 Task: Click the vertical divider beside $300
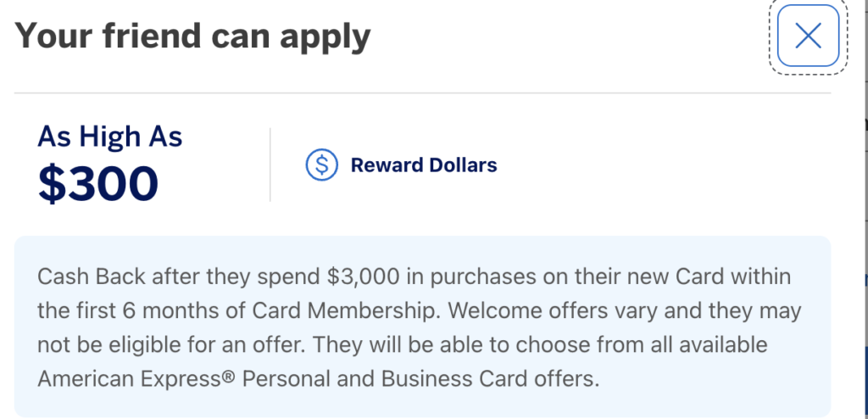point(270,165)
